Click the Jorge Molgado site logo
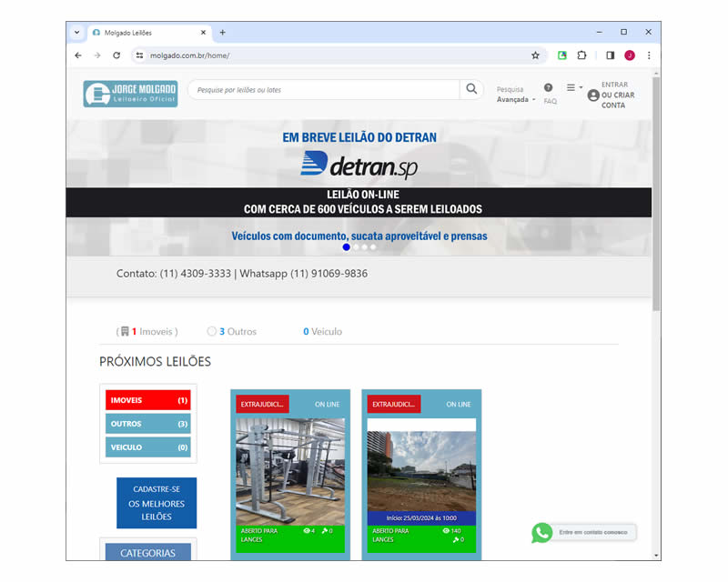This screenshot has height=582, width=728. coord(130,94)
